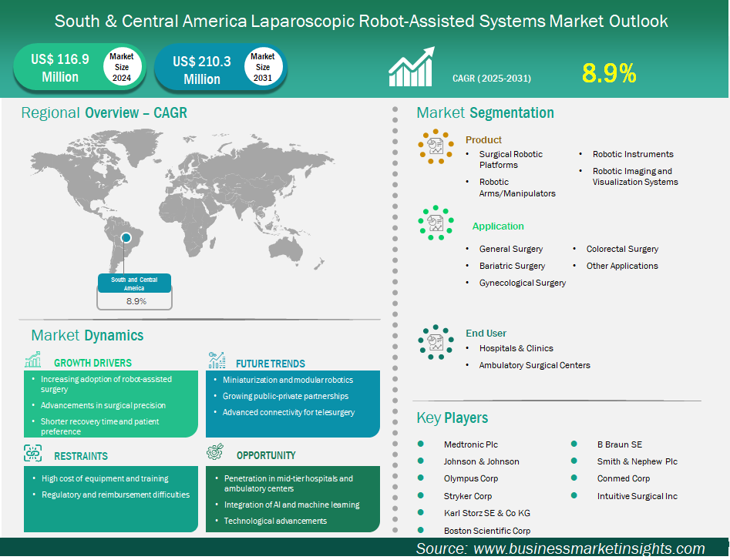The height and width of the screenshot is (560, 730).
Task: Click the yellow 8.9% CAGR figure
Action: [609, 73]
